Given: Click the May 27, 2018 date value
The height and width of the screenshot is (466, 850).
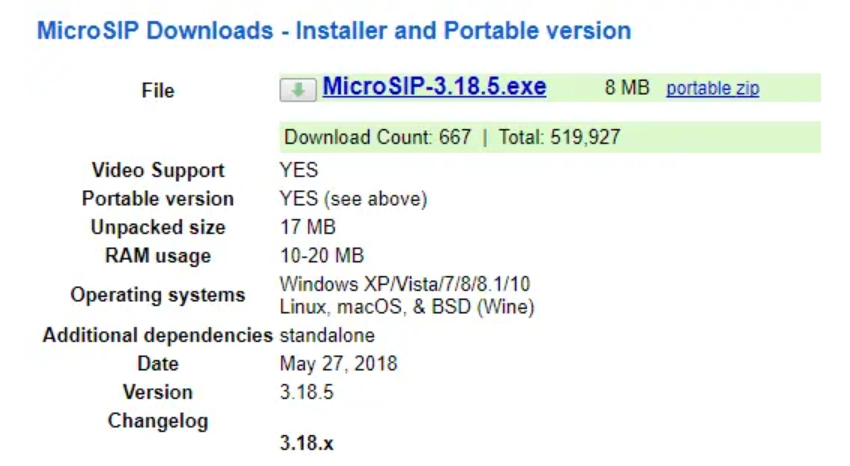Looking at the screenshot, I should coord(338,364).
